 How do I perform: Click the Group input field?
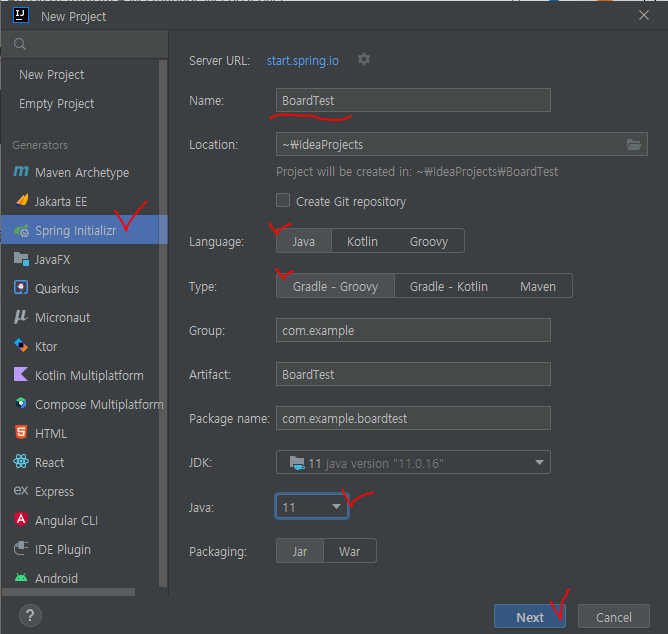pyautogui.click(x=413, y=330)
